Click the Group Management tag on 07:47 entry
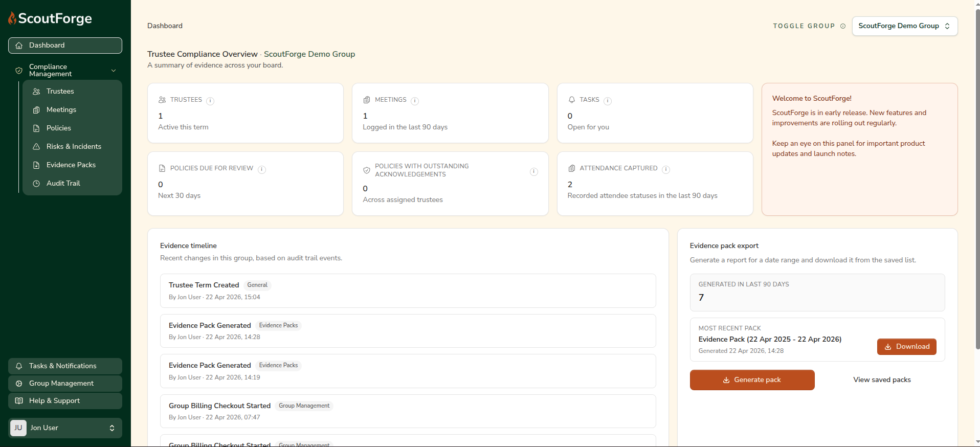 point(304,406)
